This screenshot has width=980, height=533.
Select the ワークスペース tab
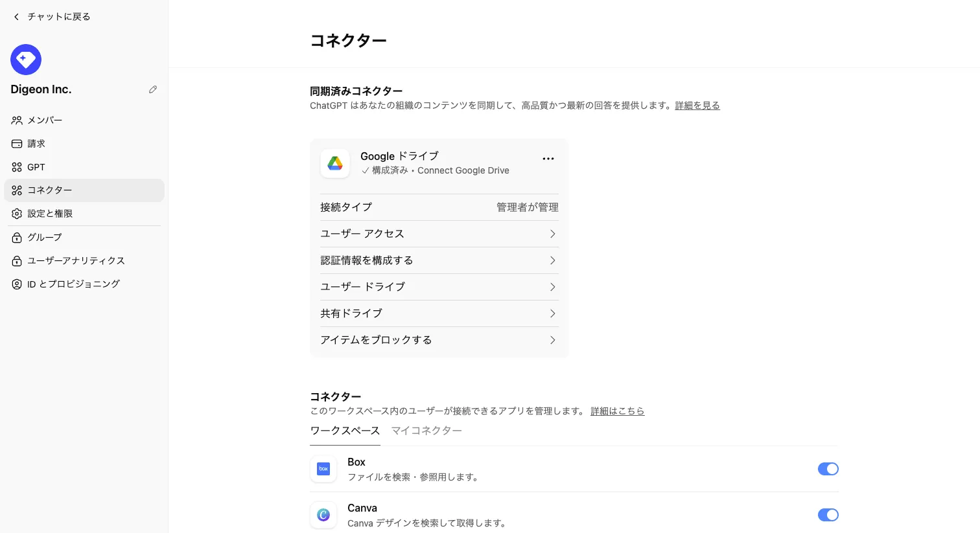[x=345, y=431]
